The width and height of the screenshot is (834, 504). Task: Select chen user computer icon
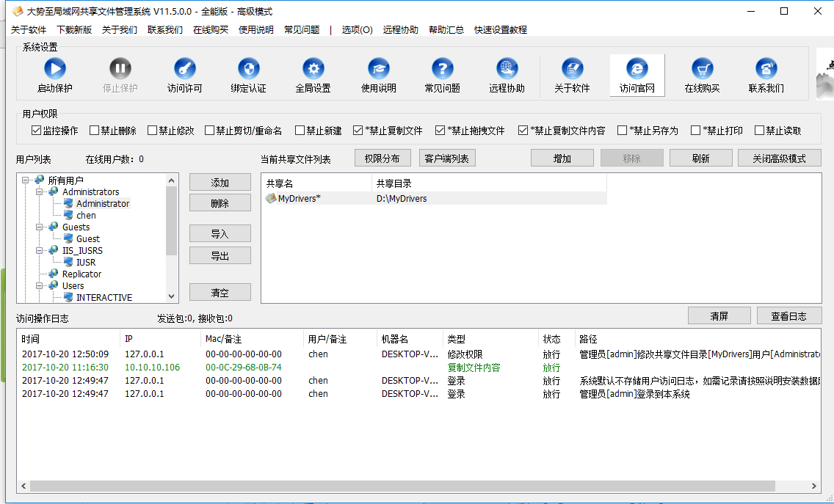68,215
